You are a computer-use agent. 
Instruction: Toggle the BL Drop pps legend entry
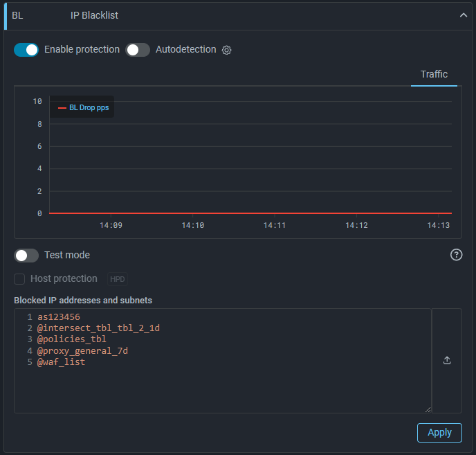click(x=84, y=108)
